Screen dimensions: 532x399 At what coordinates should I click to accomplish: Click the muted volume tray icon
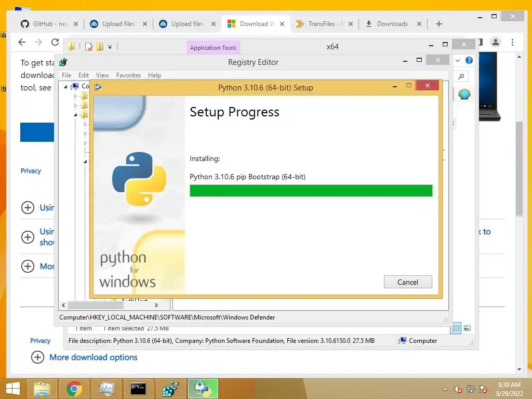point(458,389)
